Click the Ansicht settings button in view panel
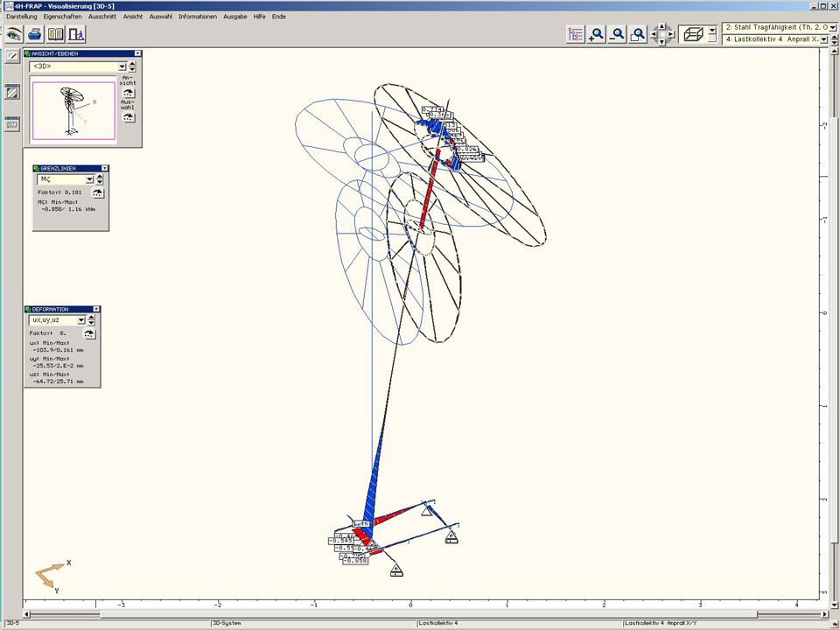 [x=129, y=93]
